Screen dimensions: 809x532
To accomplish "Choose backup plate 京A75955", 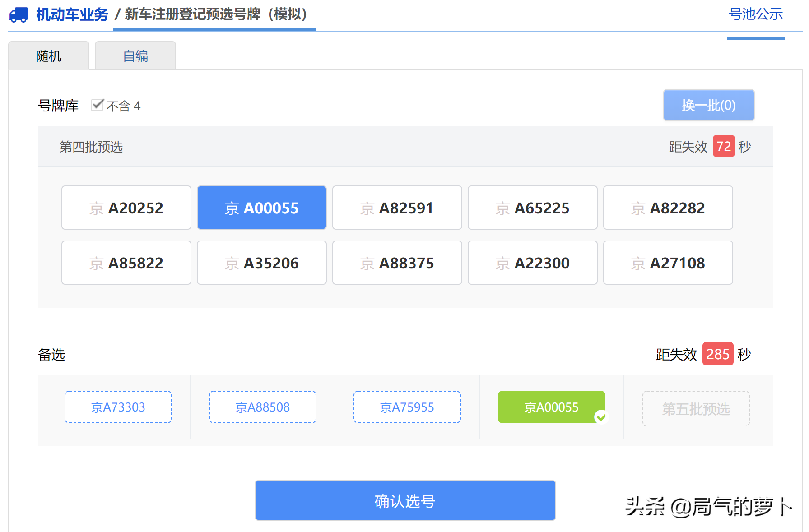I will [x=407, y=407].
